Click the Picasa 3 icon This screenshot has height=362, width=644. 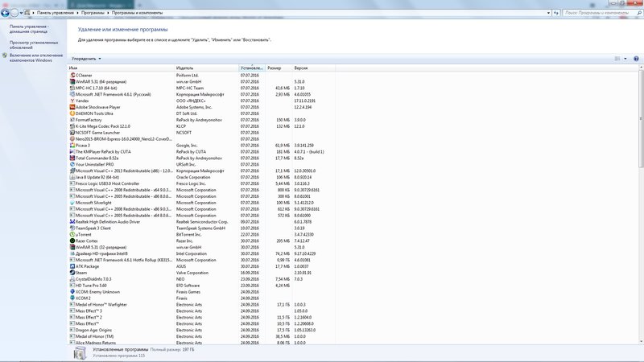tap(72, 146)
